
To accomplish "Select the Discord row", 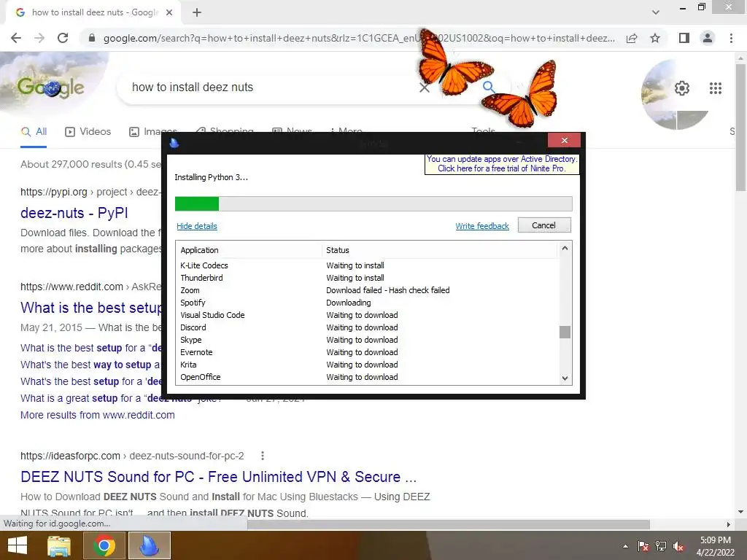I will 367,327.
